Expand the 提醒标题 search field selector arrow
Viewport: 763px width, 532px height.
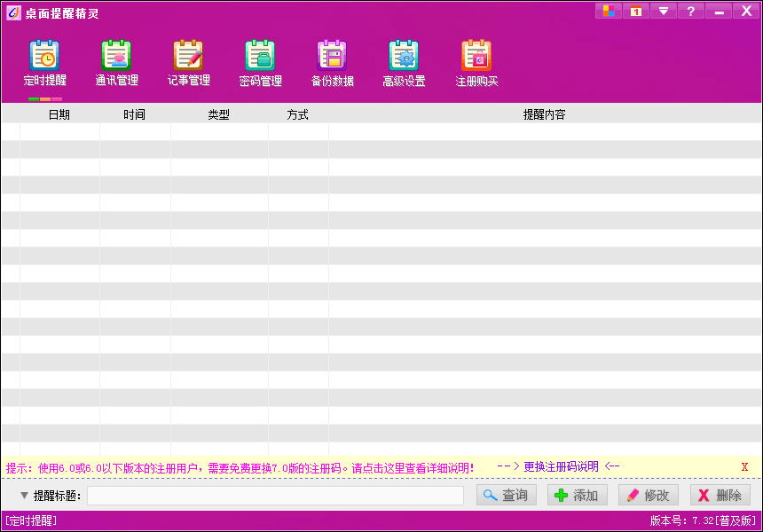[x=24, y=496]
